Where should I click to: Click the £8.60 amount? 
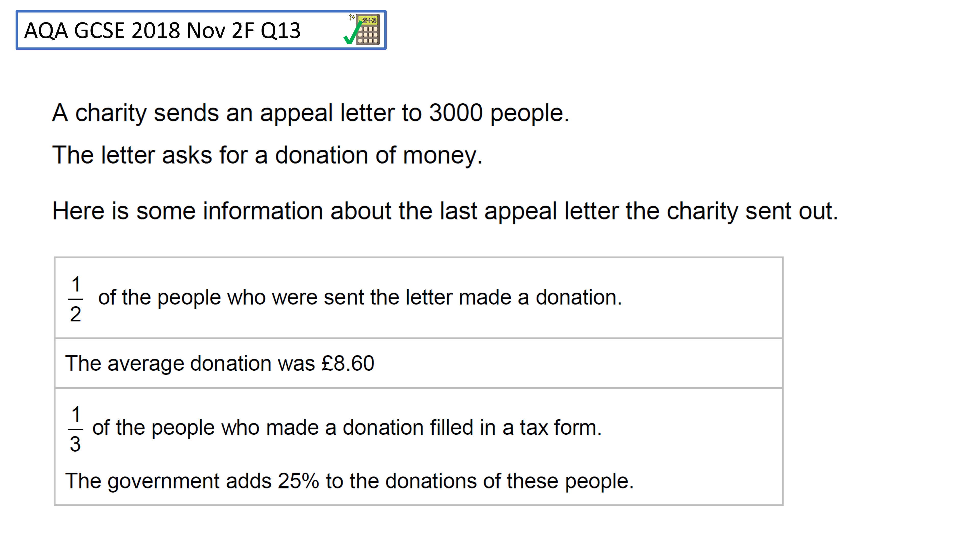(x=348, y=363)
